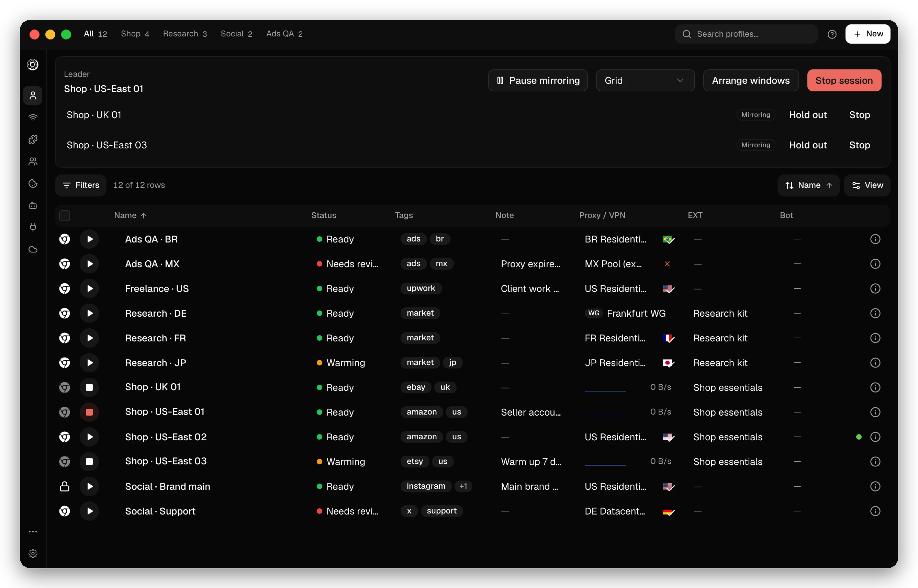Screen dimensions: 918x588
Task: Click the Chrome browser icon for Research · DE
Action: point(65,313)
